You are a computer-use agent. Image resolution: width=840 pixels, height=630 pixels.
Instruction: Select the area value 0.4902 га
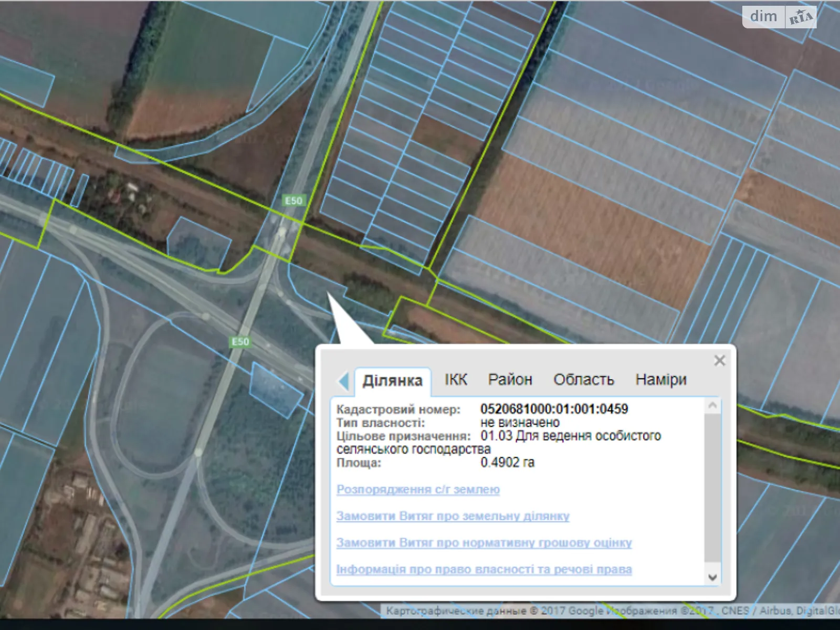point(507,463)
